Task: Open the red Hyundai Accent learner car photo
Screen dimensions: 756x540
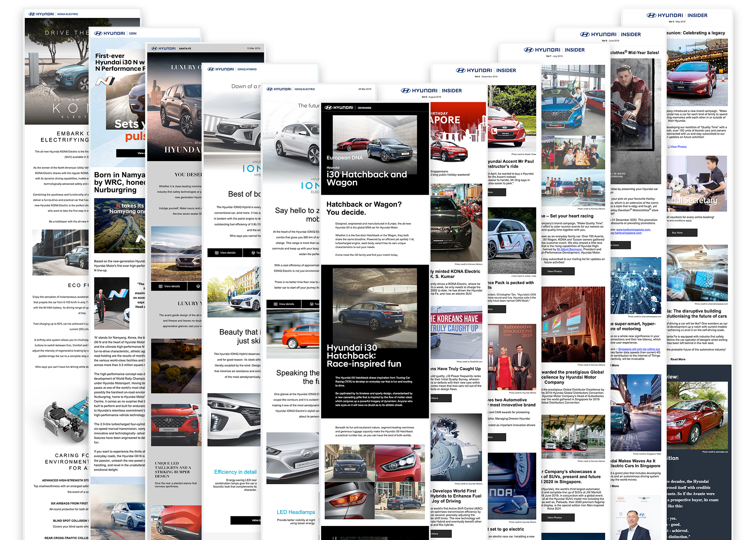Action: (x=512, y=119)
